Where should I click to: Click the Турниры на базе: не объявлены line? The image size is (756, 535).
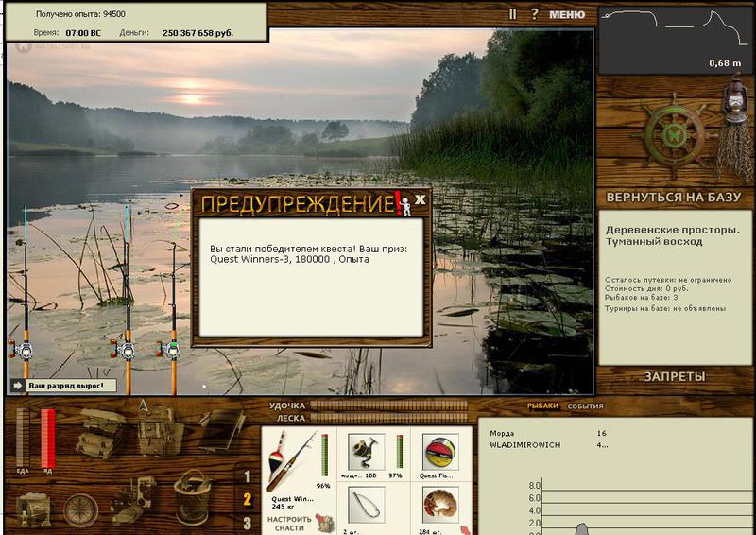[665, 308]
